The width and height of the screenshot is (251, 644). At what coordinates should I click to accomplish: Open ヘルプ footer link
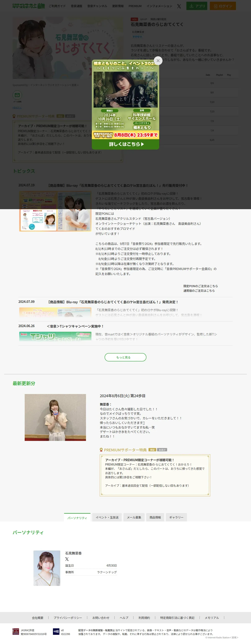[x=124, y=618]
